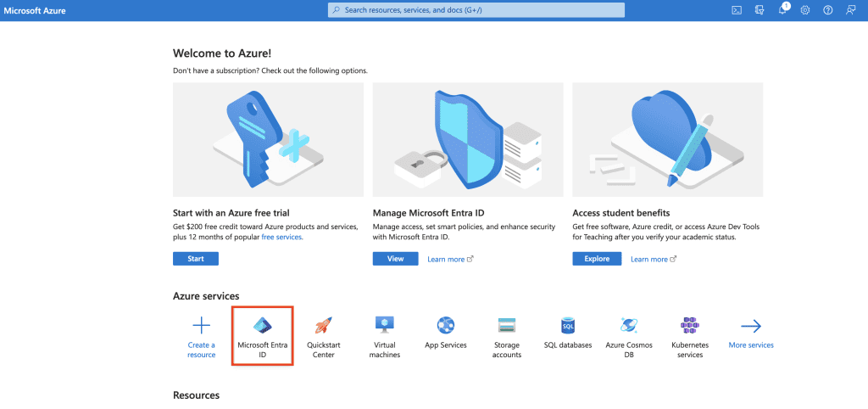868x409 pixels.
Task: Open the notifications bell
Action: tap(782, 10)
